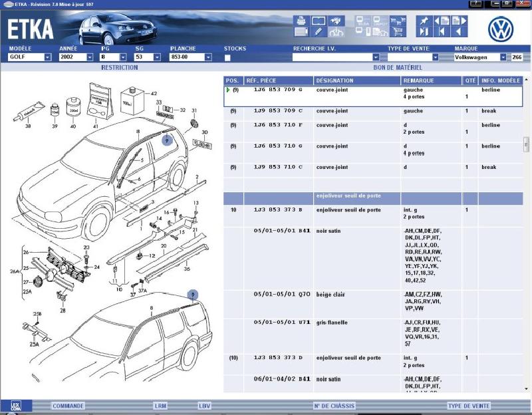The height and width of the screenshot is (415, 532).
Task: Click the parts list scrollbar handle
Action: point(526,145)
